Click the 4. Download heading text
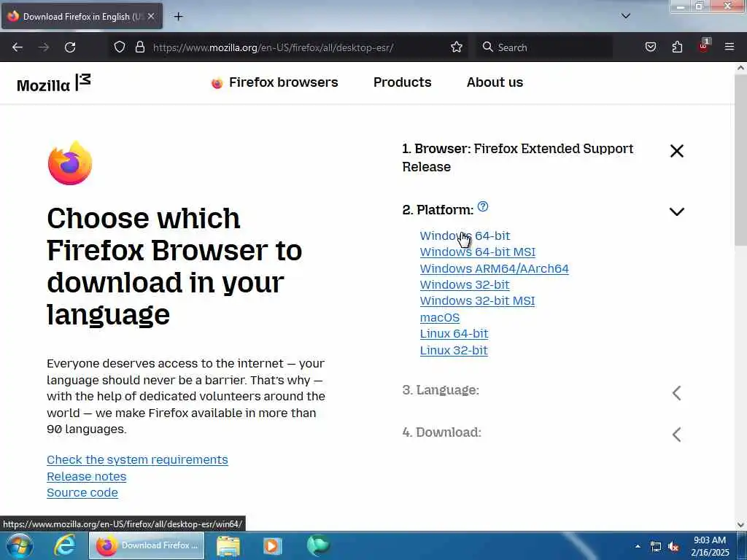This screenshot has width=747, height=560. (441, 432)
